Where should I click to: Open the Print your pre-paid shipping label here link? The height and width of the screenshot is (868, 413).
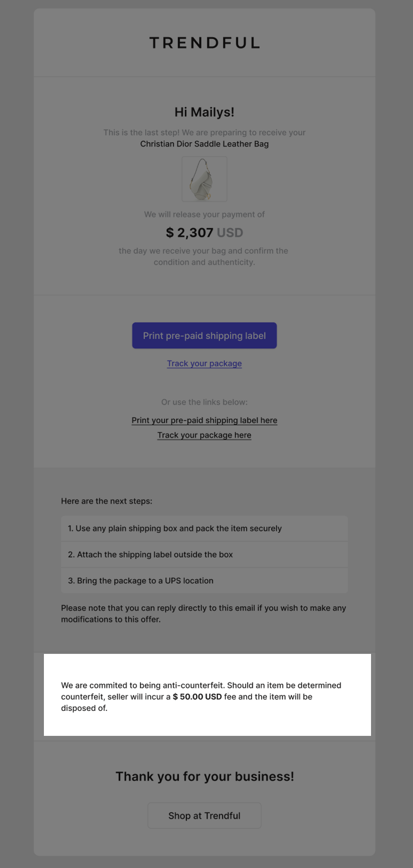[x=205, y=420]
